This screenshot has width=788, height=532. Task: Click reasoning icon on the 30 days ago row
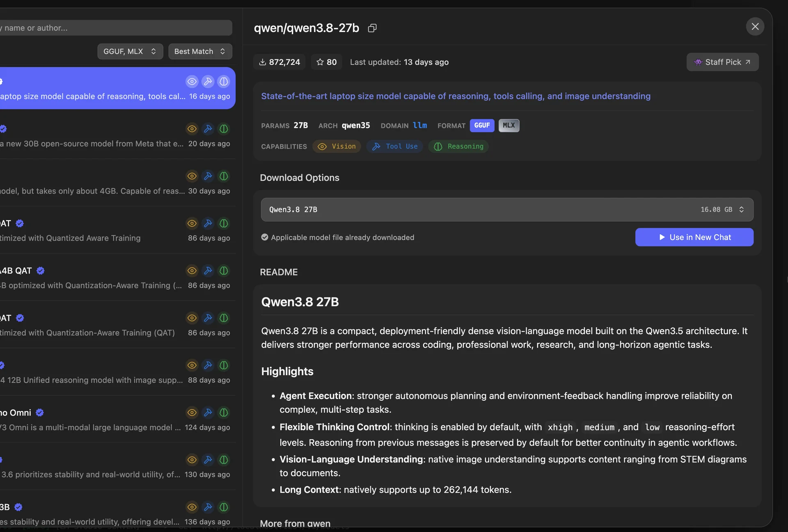(224, 176)
